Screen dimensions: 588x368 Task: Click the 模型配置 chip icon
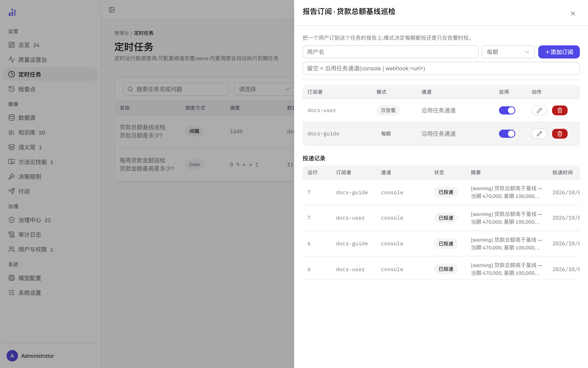point(12,278)
